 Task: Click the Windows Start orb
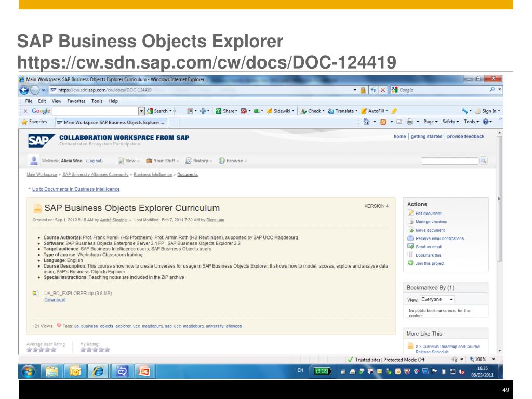(29, 371)
